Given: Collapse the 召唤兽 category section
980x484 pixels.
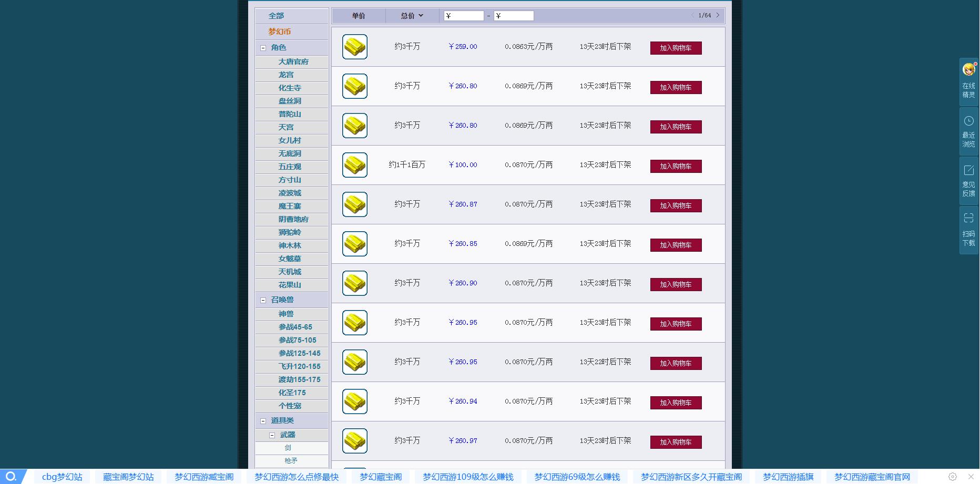Looking at the screenshot, I should click(263, 300).
